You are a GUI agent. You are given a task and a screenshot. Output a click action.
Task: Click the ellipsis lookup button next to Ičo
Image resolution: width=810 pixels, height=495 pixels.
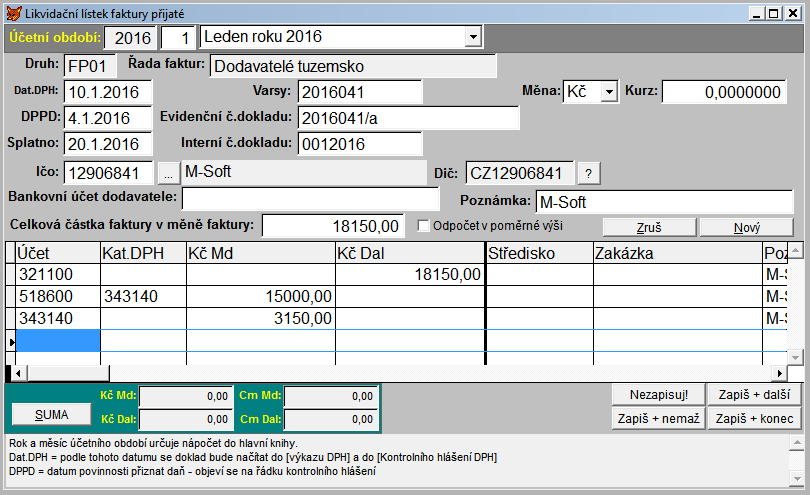click(168, 173)
